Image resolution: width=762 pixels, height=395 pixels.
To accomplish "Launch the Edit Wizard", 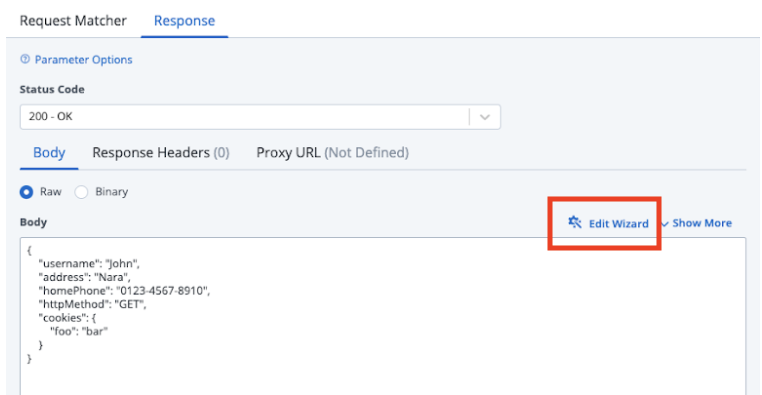I will pyautogui.click(x=618, y=223).
